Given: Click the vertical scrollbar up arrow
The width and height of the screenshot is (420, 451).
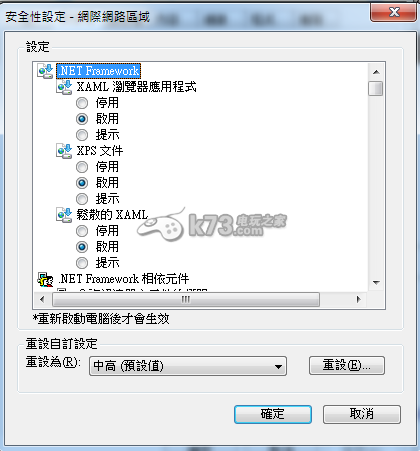Looking at the screenshot, I should coord(376,72).
